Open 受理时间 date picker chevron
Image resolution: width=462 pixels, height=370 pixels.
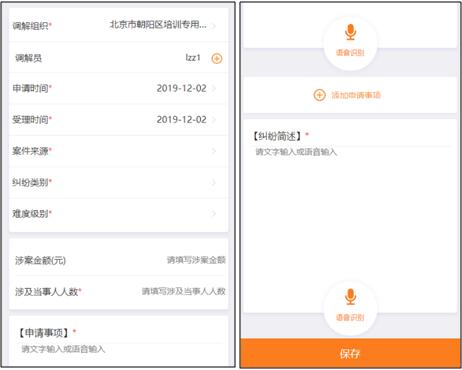[214, 119]
